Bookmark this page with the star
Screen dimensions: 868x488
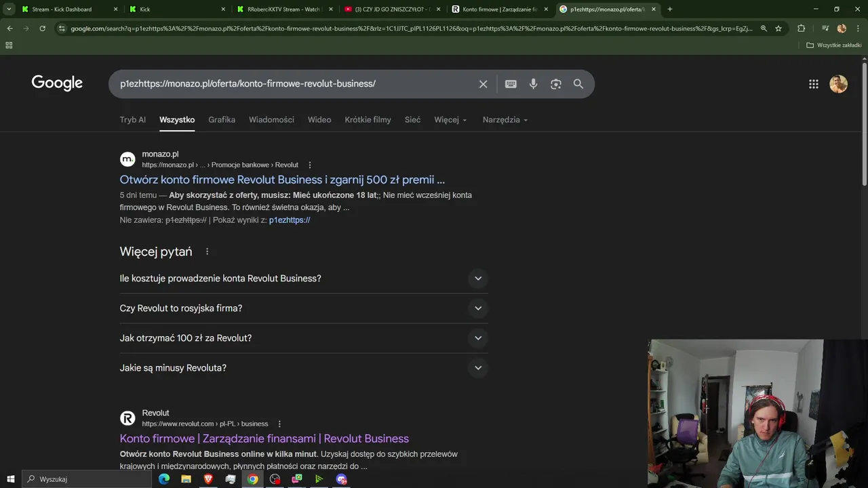(778, 28)
